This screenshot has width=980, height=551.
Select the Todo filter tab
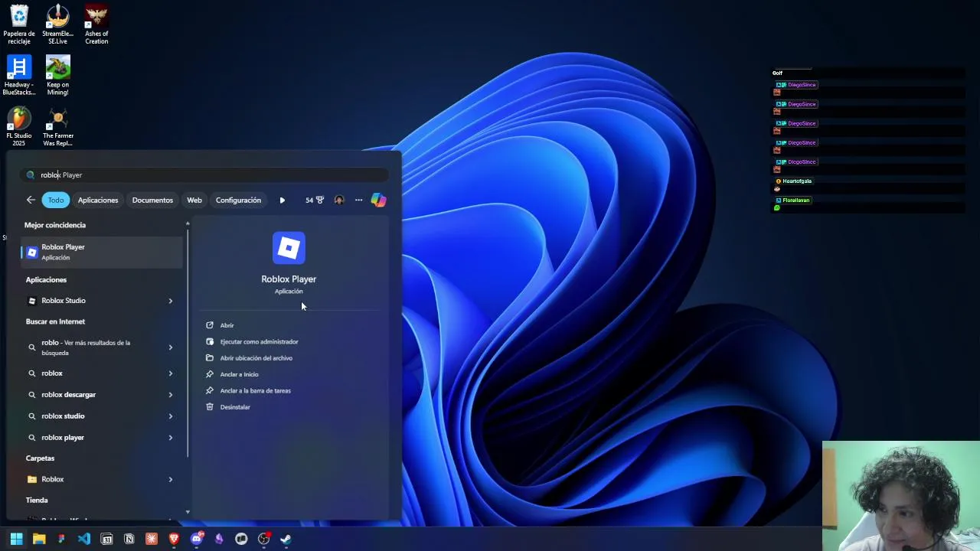[56, 200]
